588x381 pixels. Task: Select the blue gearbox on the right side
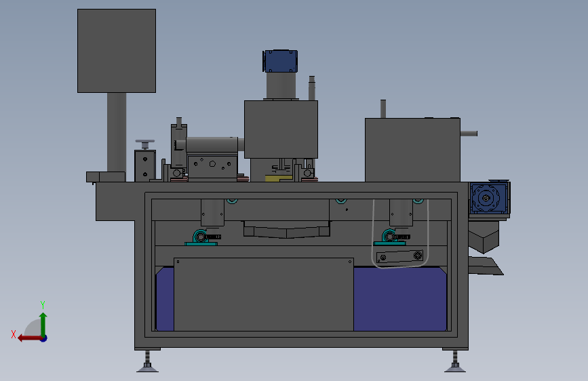coord(488,199)
